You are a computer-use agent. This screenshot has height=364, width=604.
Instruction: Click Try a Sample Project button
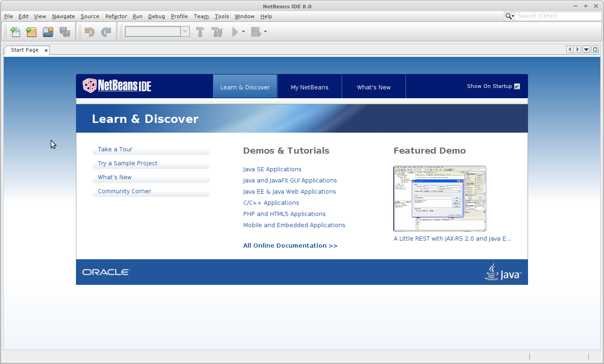(x=151, y=163)
